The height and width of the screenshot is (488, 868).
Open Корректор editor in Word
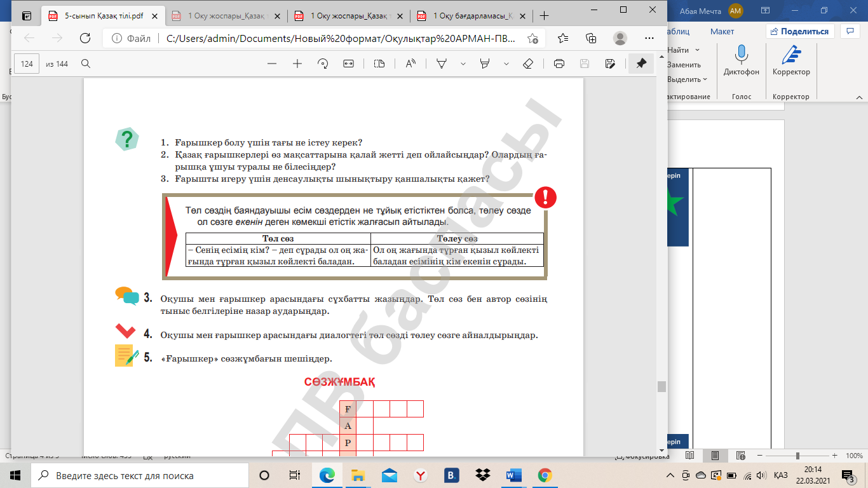point(791,61)
